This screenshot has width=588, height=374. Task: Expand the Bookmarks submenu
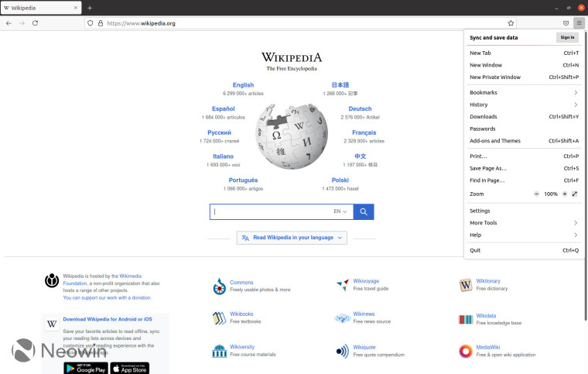point(524,93)
